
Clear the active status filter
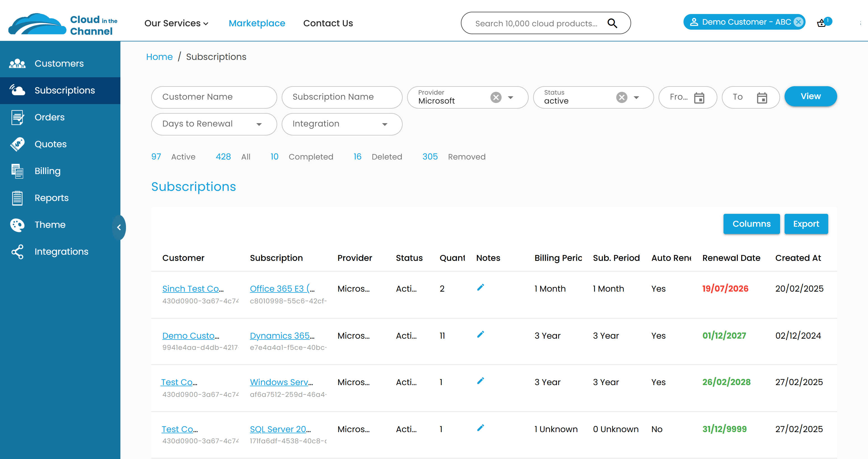[x=622, y=97]
